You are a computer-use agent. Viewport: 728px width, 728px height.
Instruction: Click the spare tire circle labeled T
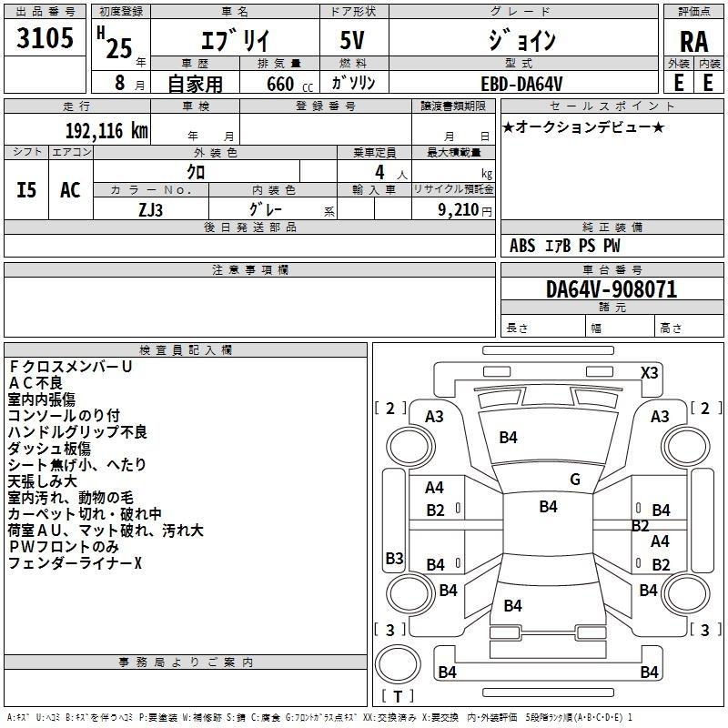[398, 664]
